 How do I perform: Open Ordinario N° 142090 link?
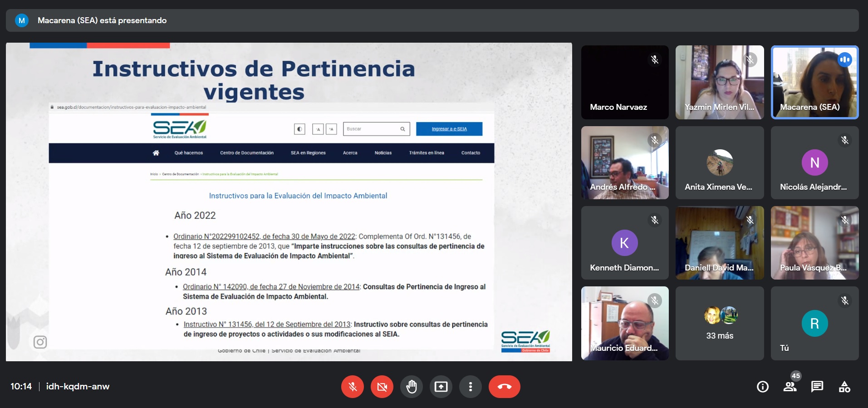[x=271, y=287]
